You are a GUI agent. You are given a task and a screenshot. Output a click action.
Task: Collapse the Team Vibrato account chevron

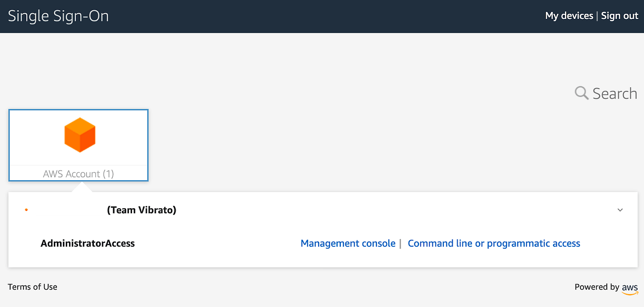coord(620,210)
